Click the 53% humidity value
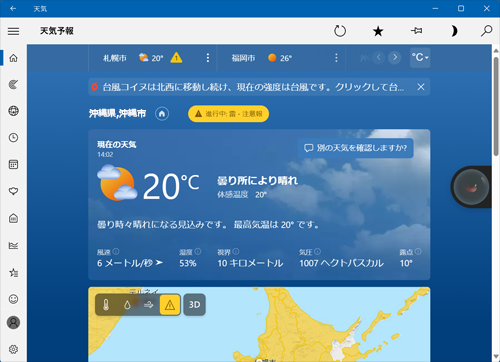500x362 pixels. (x=188, y=263)
